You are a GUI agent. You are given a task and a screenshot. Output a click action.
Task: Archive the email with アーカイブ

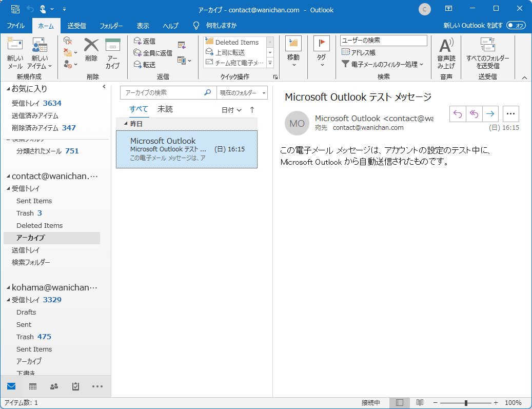pos(112,52)
